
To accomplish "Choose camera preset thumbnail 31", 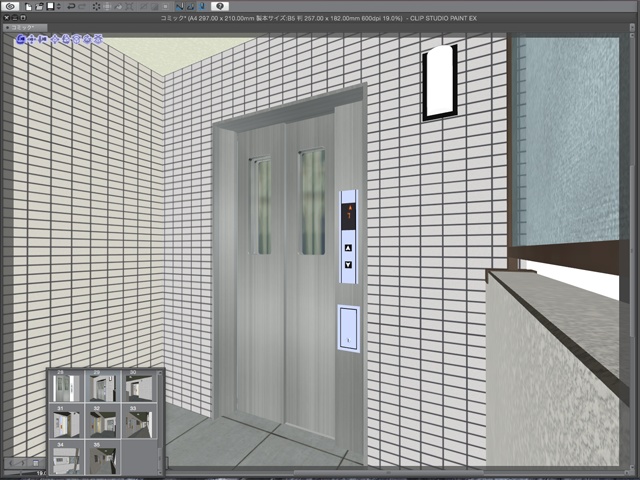I will click(x=67, y=421).
